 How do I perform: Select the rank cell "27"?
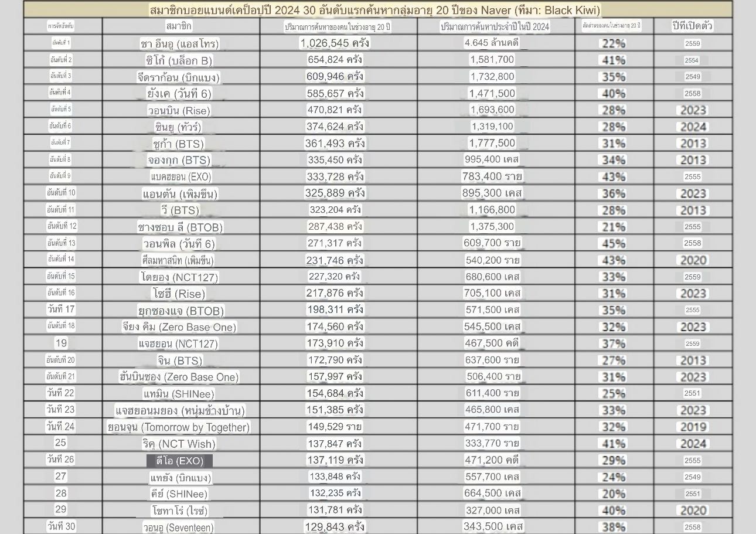pyautogui.click(x=61, y=476)
